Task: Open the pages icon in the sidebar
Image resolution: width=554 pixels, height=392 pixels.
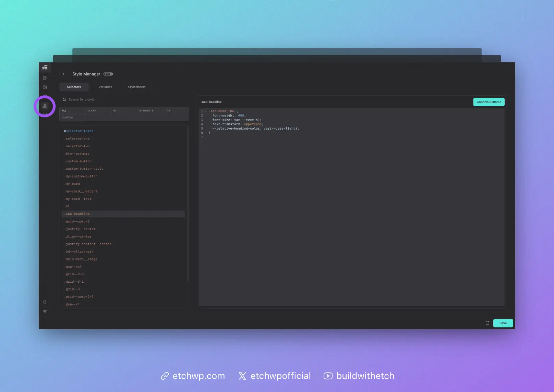Action: tap(45, 78)
